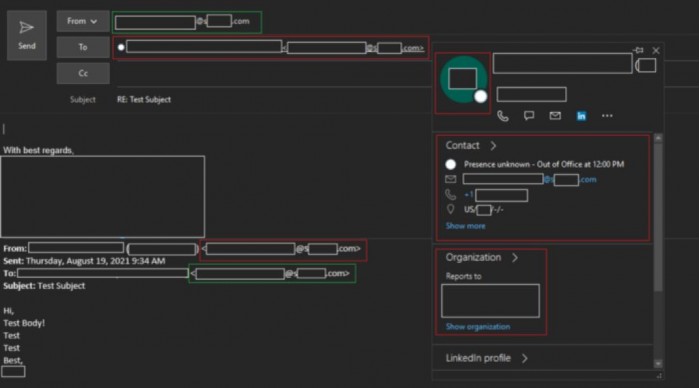Close the contact card panel

[x=656, y=50]
